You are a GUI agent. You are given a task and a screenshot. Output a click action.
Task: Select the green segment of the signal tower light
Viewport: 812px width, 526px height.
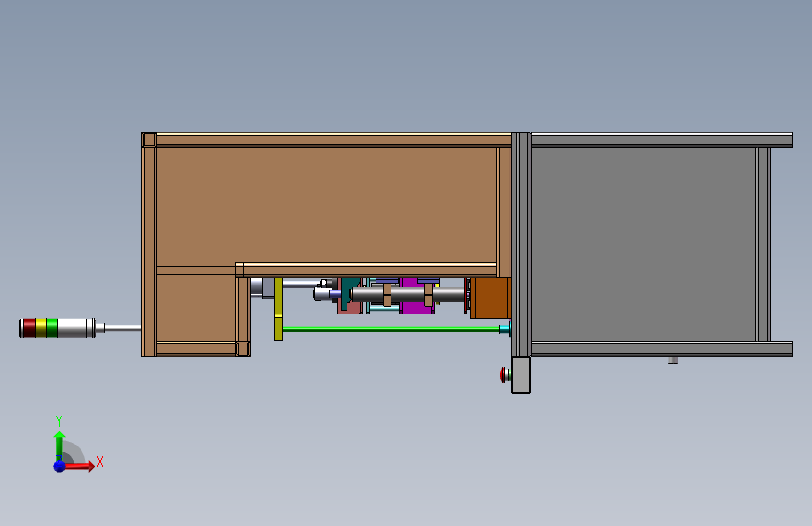(52, 329)
